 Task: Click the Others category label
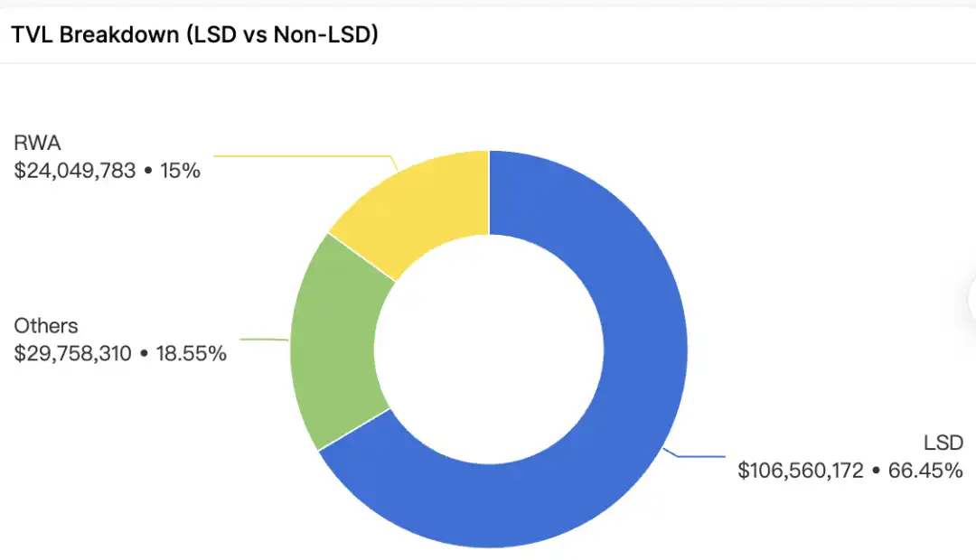tap(46, 326)
